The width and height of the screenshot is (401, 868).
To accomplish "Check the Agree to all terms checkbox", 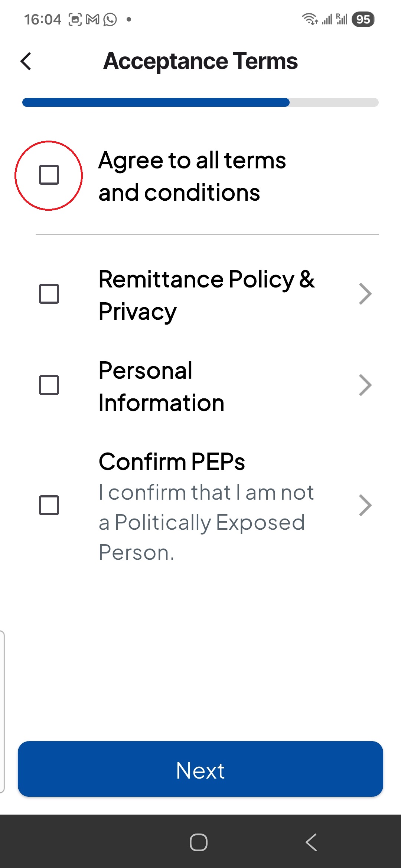I will [x=49, y=175].
